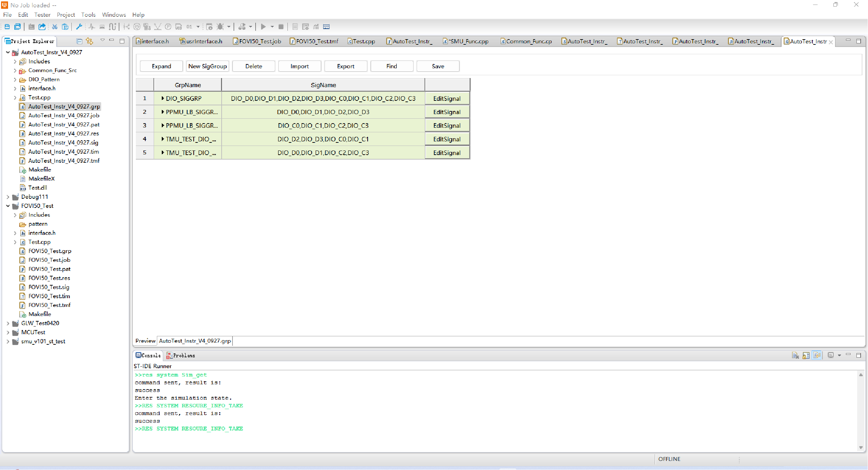Click Collapse All in Project Explorer
Screen dimensions: 868x470
[79, 41]
